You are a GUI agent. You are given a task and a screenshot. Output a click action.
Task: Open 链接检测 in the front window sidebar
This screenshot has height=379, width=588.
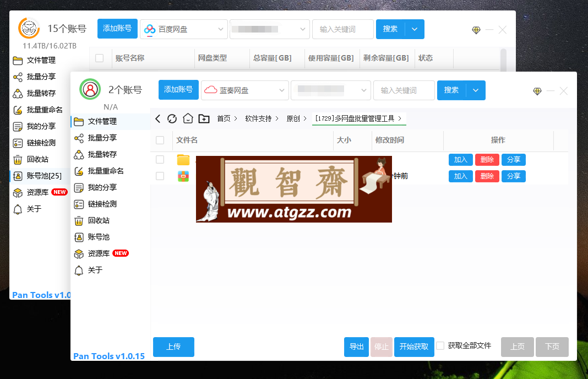(x=111, y=204)
